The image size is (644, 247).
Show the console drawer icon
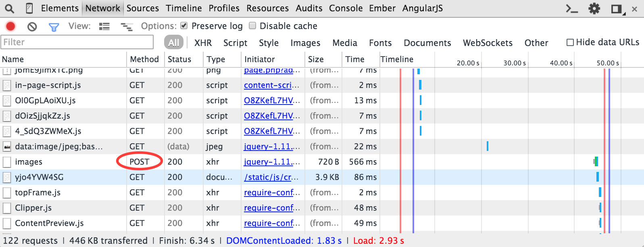pyautogui.click(x=572, y=8)
